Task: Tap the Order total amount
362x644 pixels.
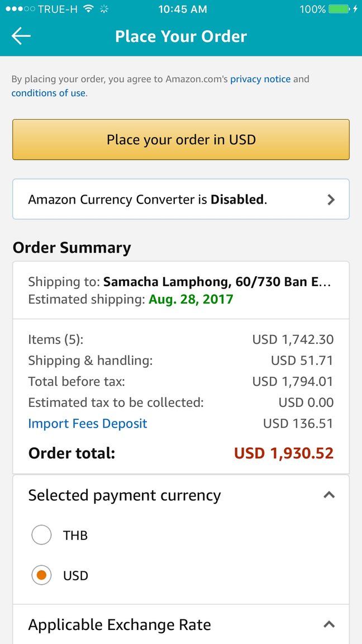Action: tap(283, 453)
